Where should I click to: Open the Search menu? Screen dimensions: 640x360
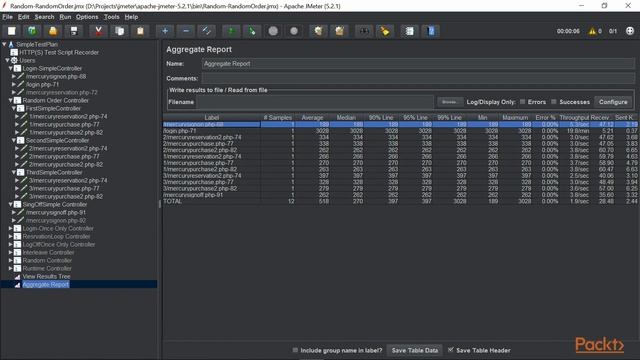tap(44, 17)
